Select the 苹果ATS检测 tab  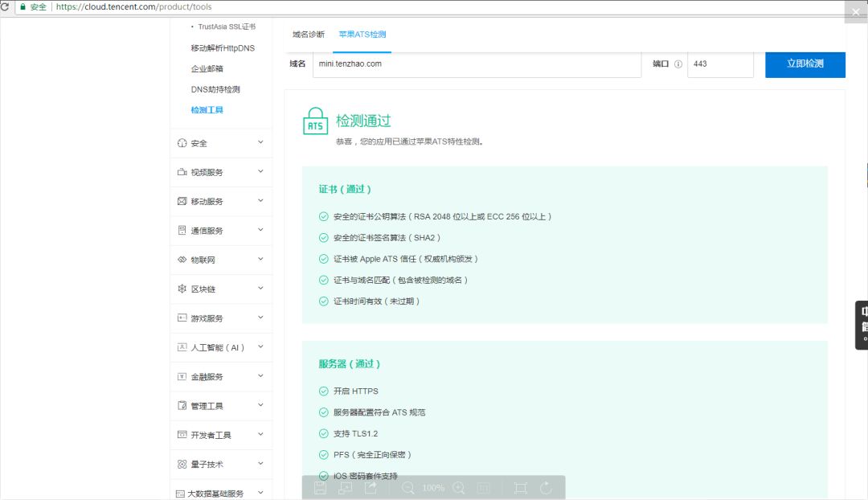pos(362,35)
